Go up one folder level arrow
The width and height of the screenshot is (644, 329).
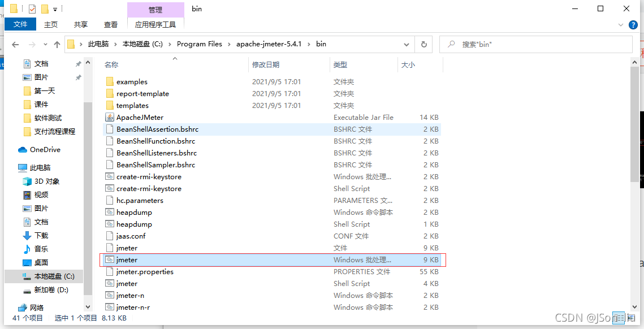(57, 44)
